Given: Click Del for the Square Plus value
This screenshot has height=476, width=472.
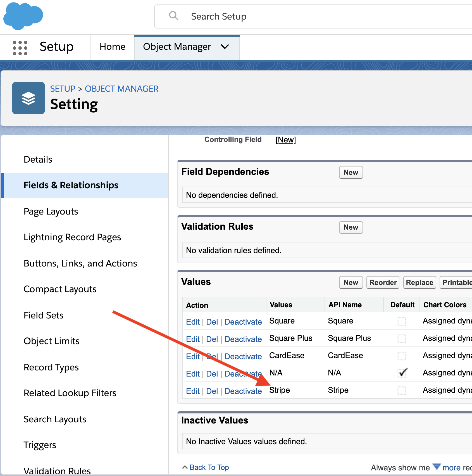Looking at the screenshot, I should point(212,339).
